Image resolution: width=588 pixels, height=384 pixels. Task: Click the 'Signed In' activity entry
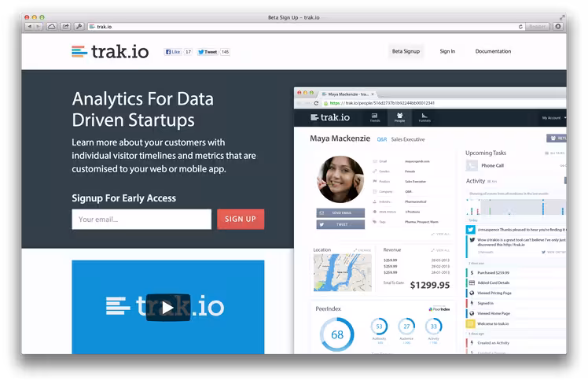516,303
